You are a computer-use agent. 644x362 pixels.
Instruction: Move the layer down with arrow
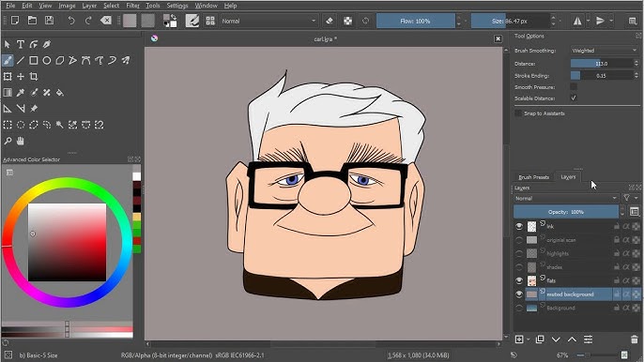[556, 339]
